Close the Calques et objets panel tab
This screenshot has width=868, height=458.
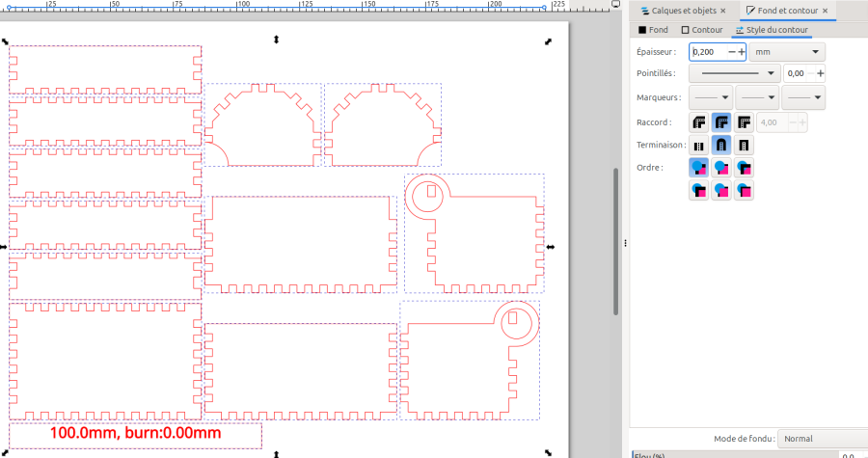pyautogui.click(x=723, y=11)
